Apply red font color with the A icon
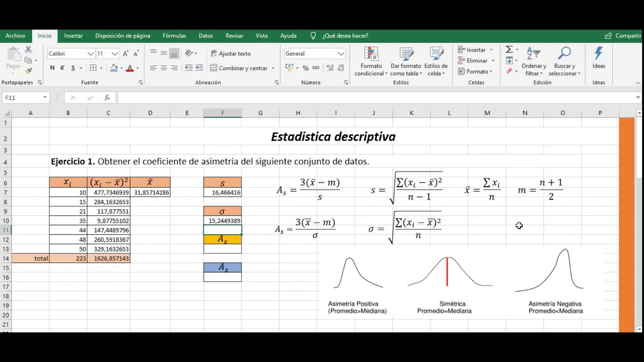 click(x=130, y=68)
